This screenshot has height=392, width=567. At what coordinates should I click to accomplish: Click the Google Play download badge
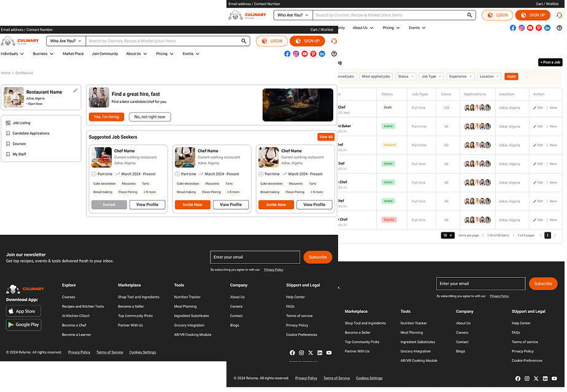[23, 325]
